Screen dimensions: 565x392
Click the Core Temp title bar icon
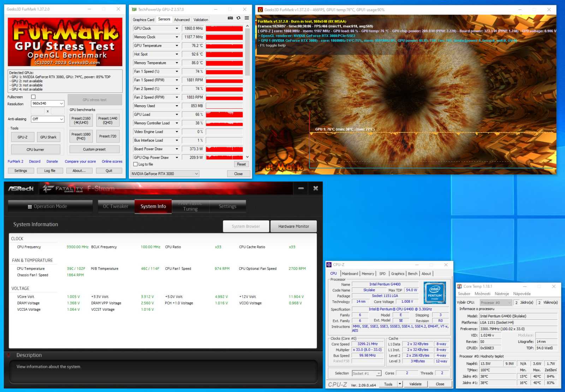(459, 286)
